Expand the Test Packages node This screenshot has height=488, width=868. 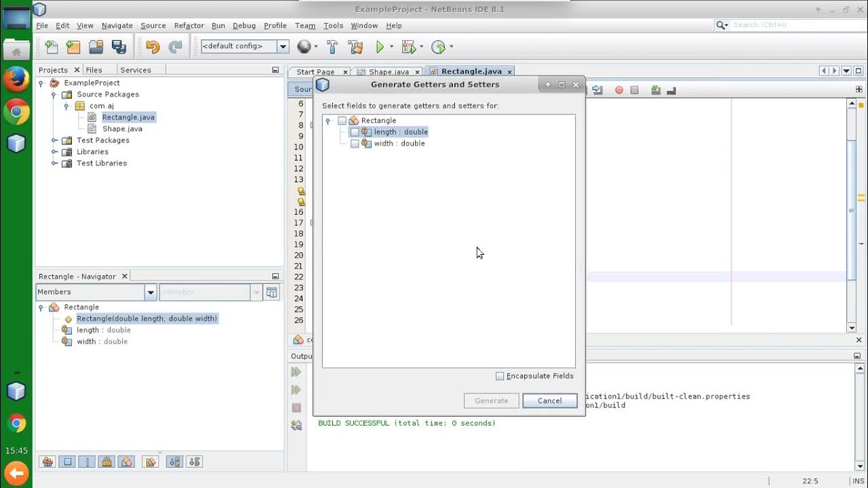coord(54,140)
